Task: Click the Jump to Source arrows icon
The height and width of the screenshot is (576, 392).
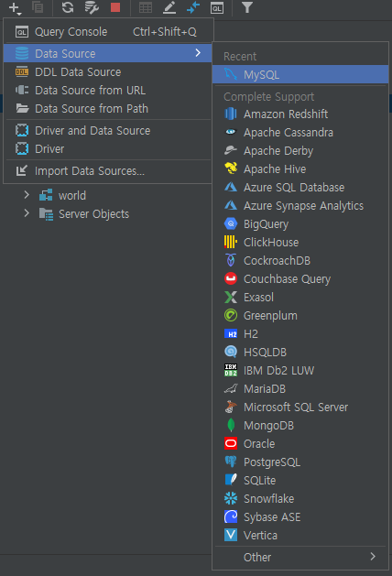Action: (x=193, y=7)
